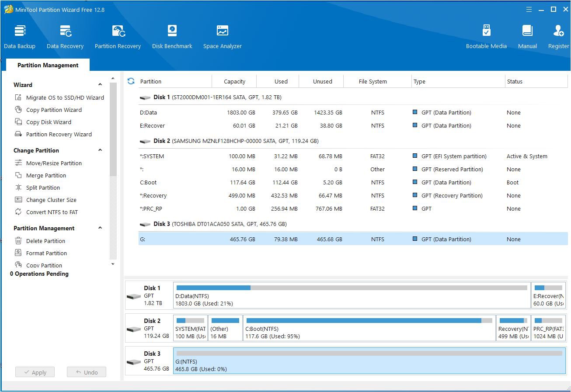This screenshot has width=571, height=392.
Task: Select the SYSTEM(FAT) 100 MB block
Action: point(190,328)
